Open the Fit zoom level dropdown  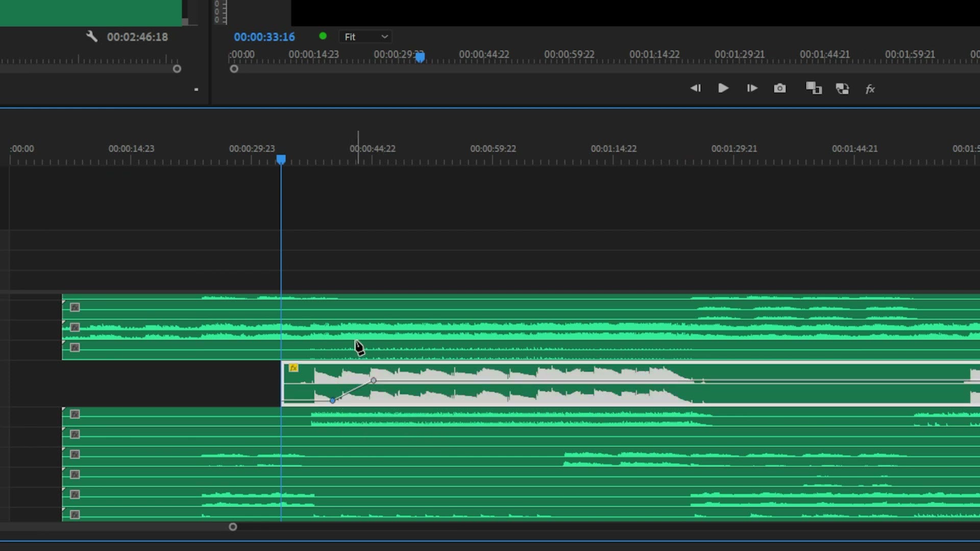pos(365,37)
